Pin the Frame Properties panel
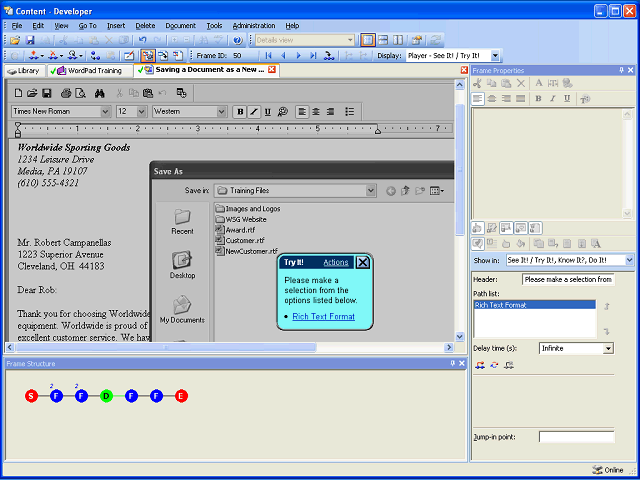640x480 pixels. click(622, 70)
